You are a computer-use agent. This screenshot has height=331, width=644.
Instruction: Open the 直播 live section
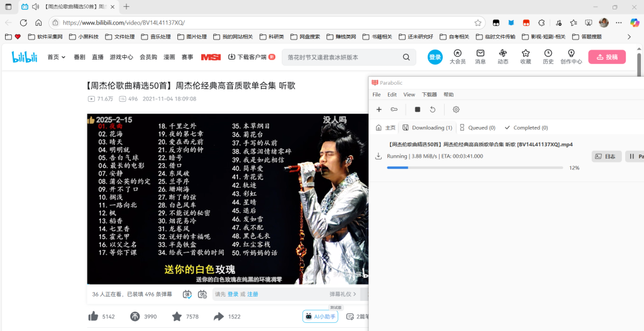pos(97,57)
